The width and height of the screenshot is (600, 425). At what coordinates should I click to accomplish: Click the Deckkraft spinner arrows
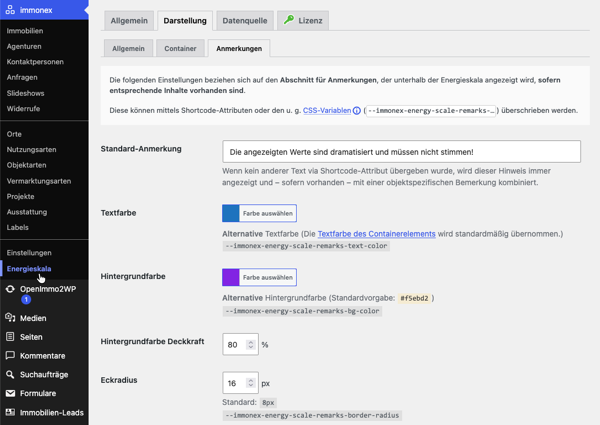(251, 345)
